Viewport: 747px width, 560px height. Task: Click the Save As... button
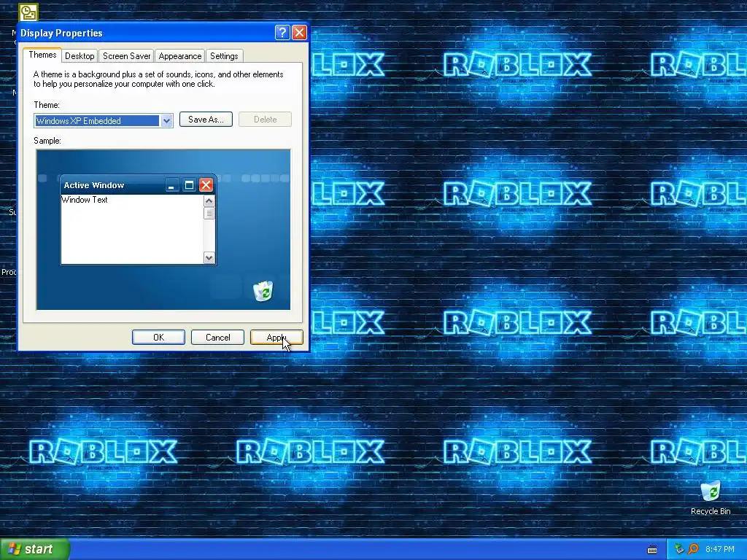pyautogui.click(x=206, y=120)
